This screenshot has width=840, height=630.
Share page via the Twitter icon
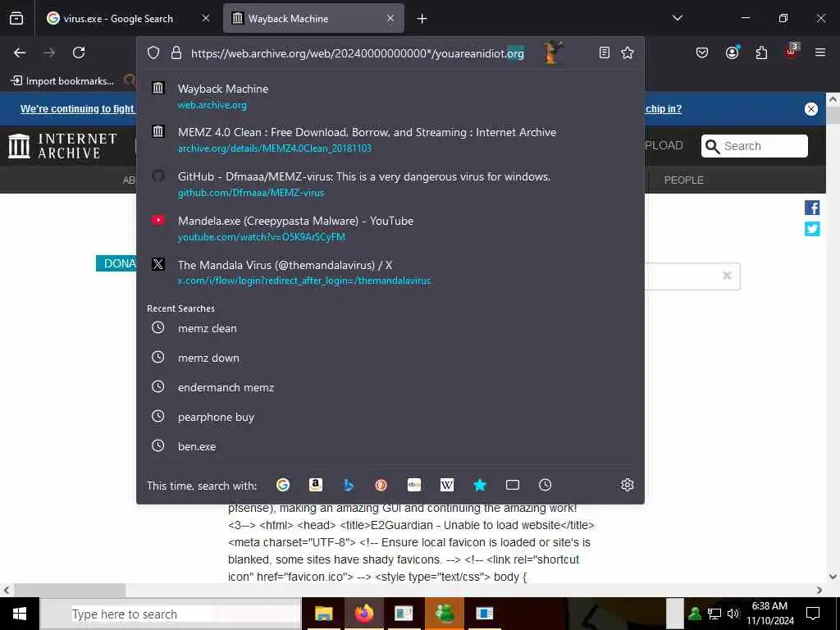pos(812,229)
